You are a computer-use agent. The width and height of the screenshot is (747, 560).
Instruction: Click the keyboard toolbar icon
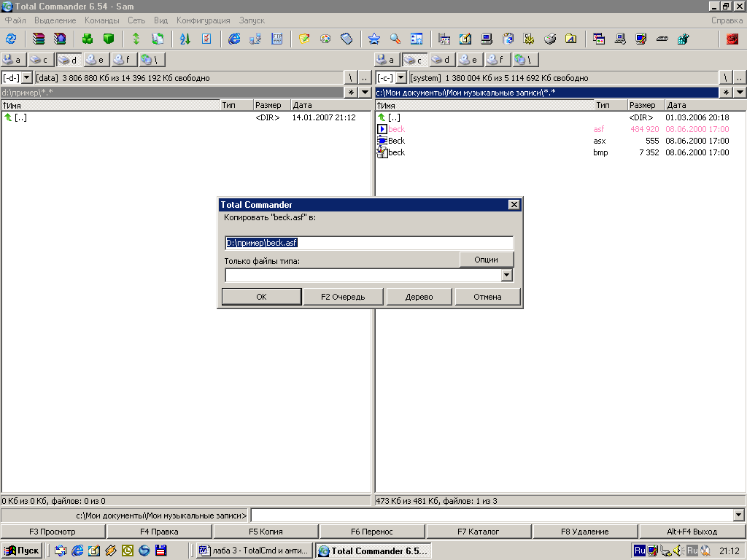pyautogui.click(x=662, y=39)
